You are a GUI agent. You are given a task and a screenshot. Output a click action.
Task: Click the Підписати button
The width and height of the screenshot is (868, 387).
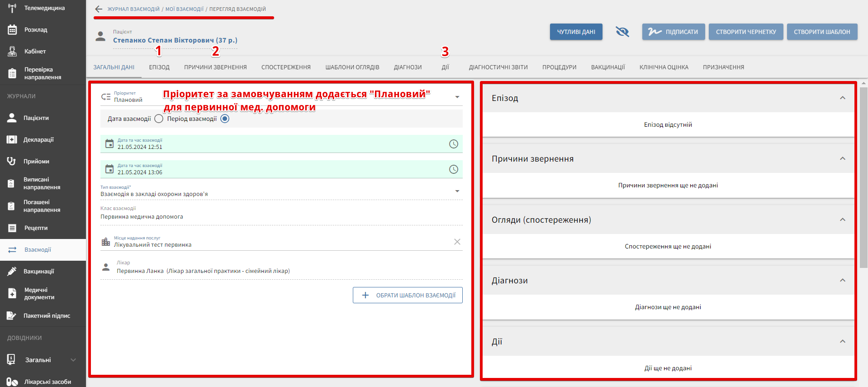point(673,32)
